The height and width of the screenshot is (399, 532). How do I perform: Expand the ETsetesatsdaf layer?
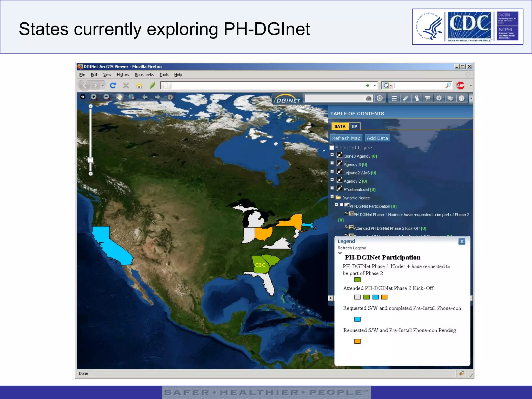[332, 188]
